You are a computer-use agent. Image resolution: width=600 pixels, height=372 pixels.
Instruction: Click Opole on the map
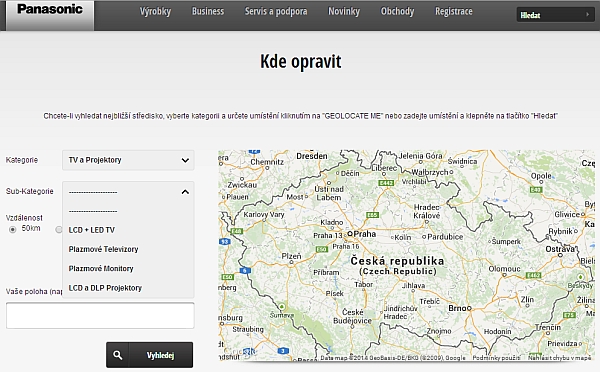(541, 176)
